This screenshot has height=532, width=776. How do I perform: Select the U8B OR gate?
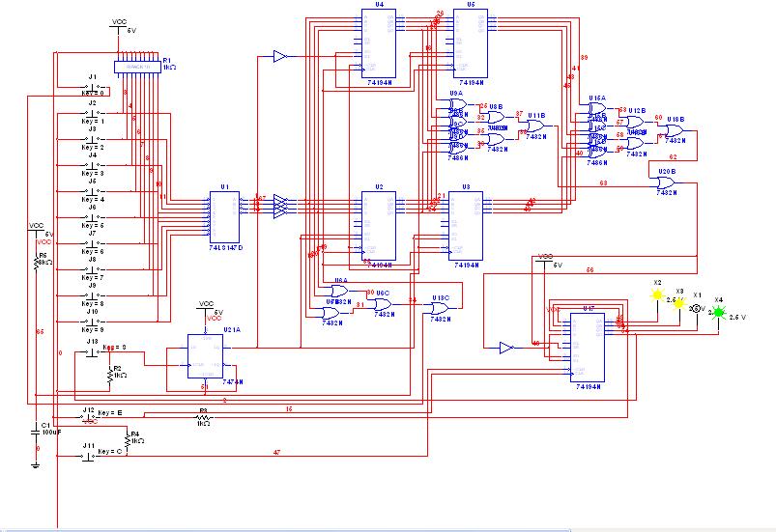tap(496, 117)
